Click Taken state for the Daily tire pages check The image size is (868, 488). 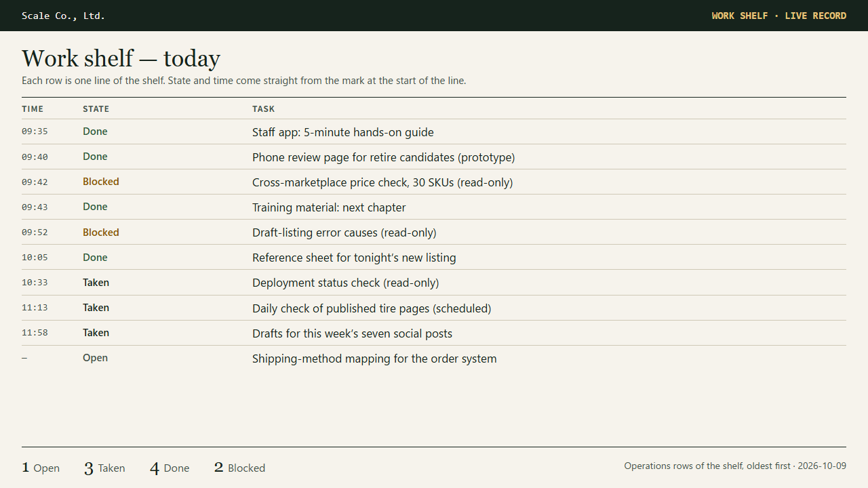(96, 307)
